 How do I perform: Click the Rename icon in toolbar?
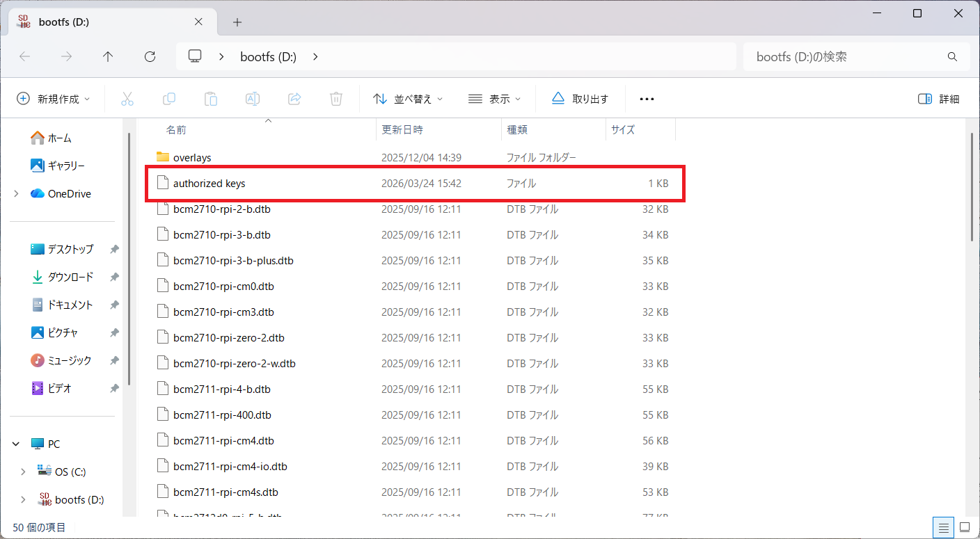[x=253, y=99]
